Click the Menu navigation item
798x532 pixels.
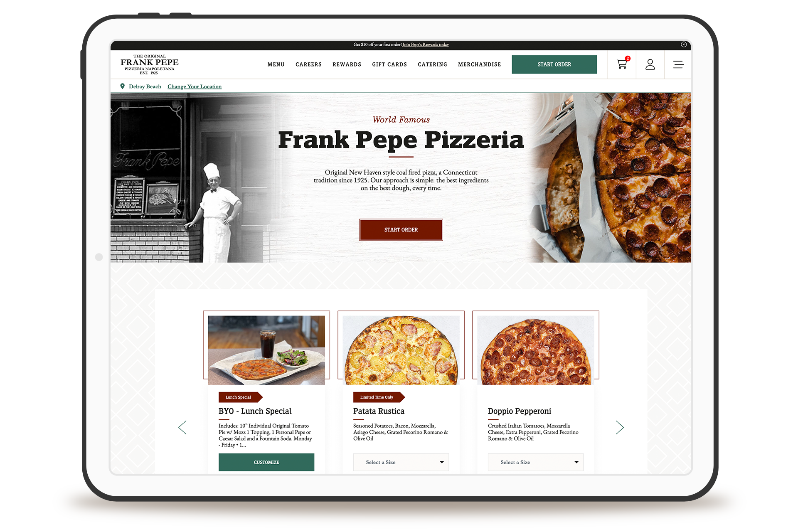point(275,64)
